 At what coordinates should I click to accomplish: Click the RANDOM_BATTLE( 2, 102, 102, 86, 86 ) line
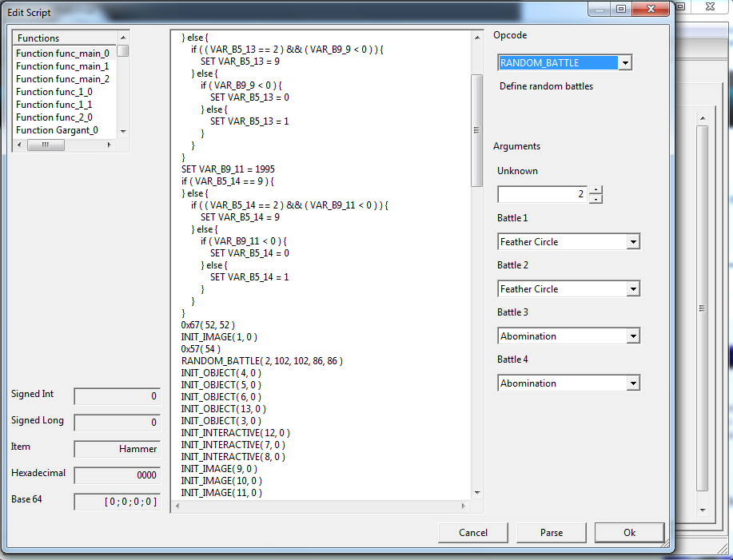(x=262, y=361)
